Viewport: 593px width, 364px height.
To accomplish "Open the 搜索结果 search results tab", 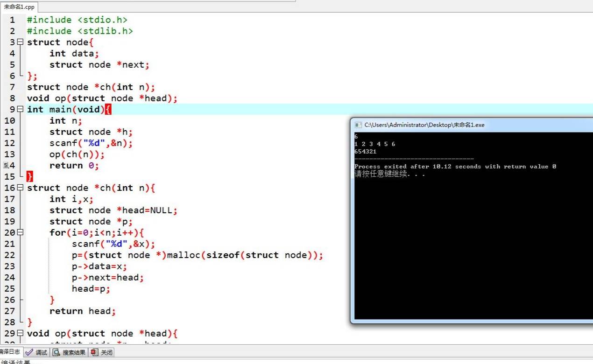I will [69, 352].
